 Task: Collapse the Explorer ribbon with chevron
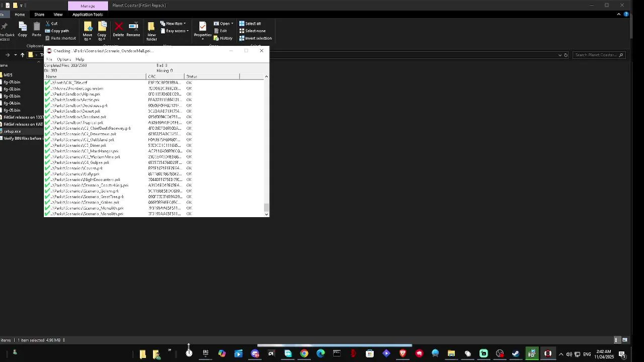point(618,14)
